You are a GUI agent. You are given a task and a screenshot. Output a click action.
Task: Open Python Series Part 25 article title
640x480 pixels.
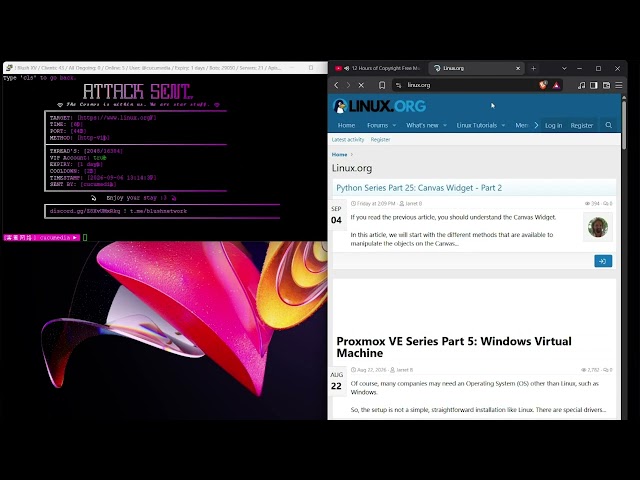(419, 188)
